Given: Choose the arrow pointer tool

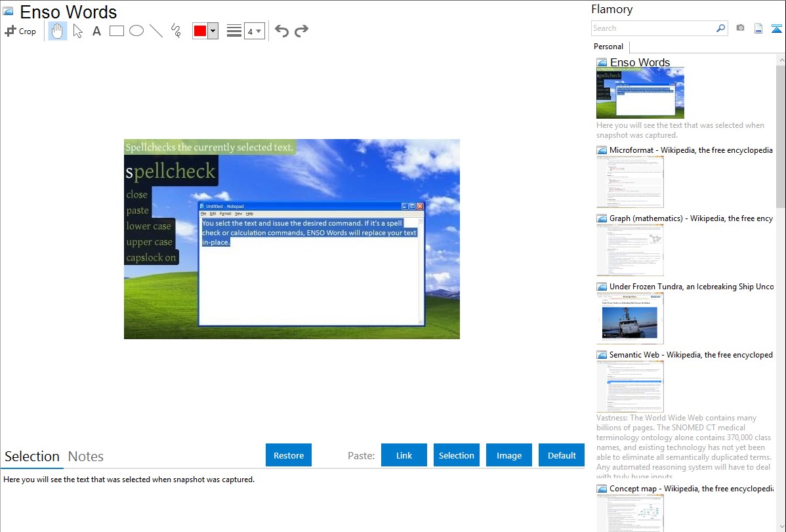Looking at the screenshot, I should 77,31.
